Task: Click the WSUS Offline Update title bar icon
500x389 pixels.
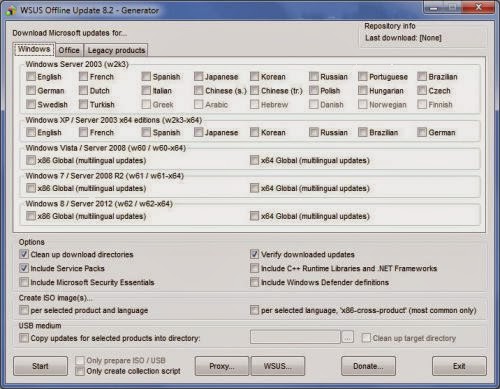Action: [x=11, y=10]
